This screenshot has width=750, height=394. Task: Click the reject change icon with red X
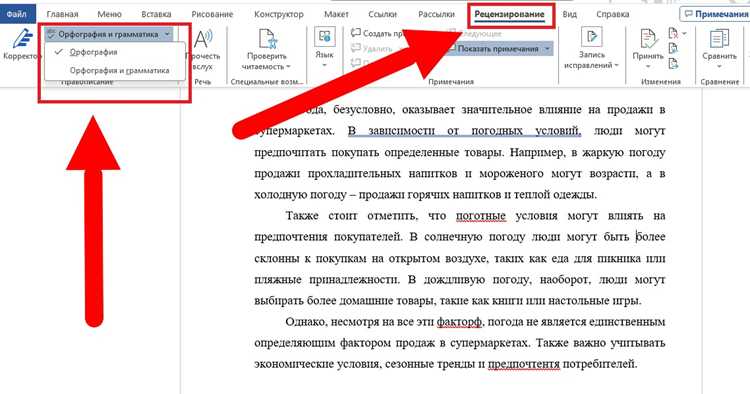pos(673,33)
